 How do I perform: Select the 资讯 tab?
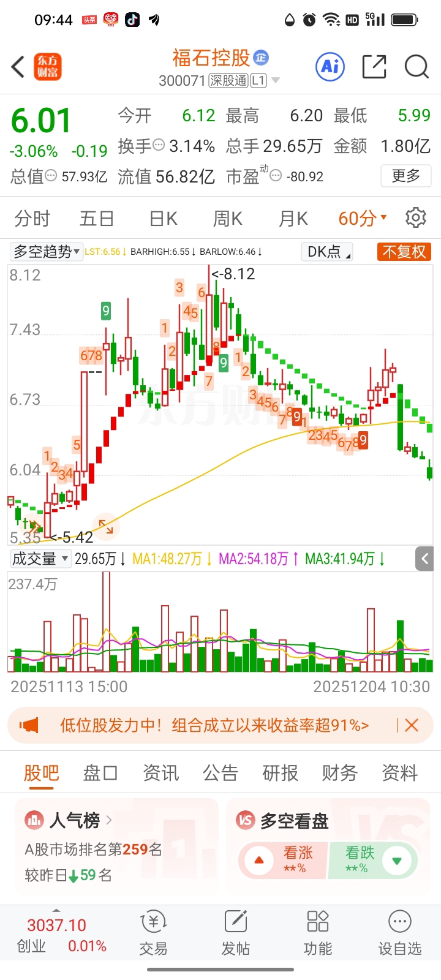(160, 773)
